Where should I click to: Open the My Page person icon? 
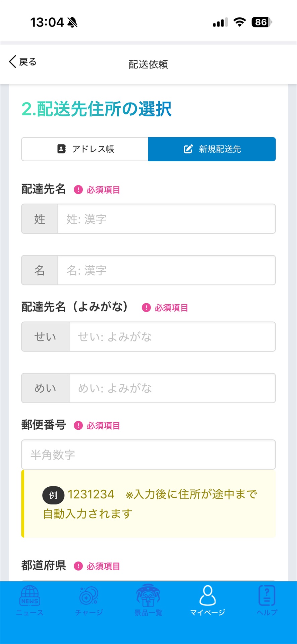pyautogui.click(x=207, y=596)
